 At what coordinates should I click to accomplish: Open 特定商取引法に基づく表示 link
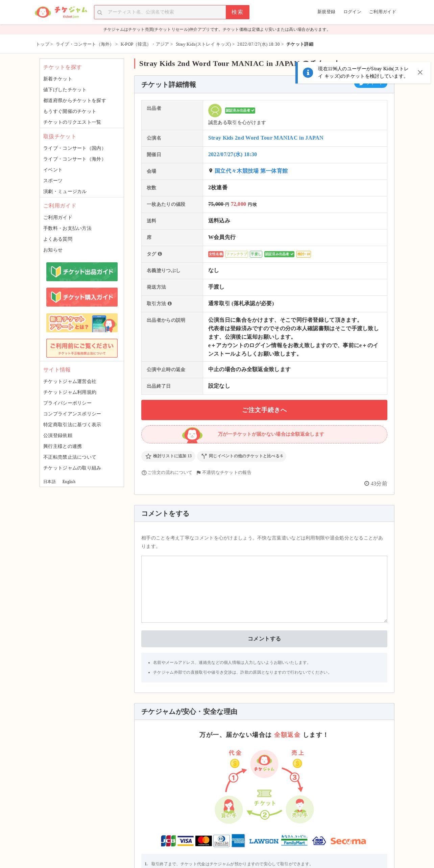pos(72,425)
